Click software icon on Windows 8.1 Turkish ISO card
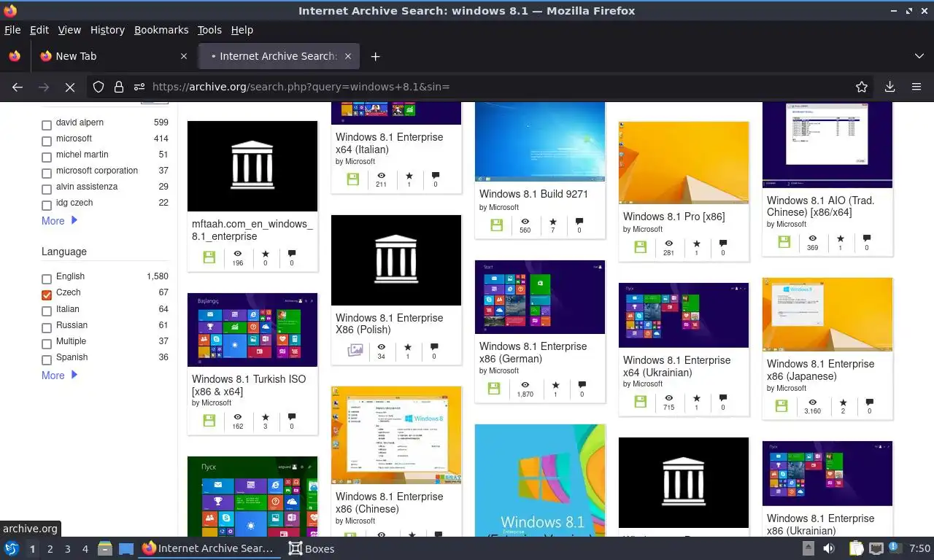 pos(209,421)
